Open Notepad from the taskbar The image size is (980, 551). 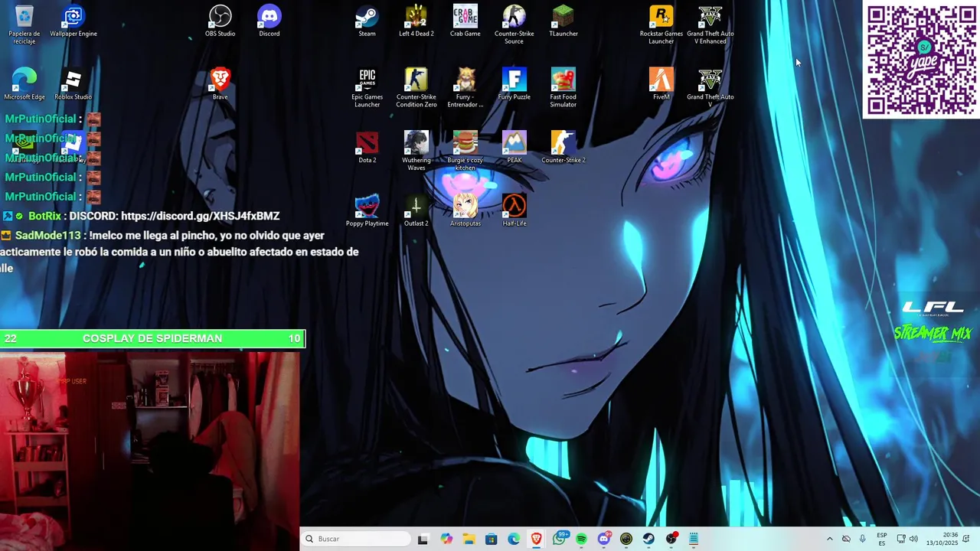point(694,539)
